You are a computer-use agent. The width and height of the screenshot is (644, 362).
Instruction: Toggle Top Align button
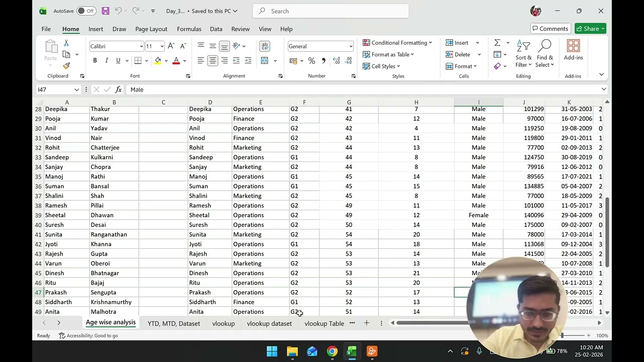(x=201, y=46)
